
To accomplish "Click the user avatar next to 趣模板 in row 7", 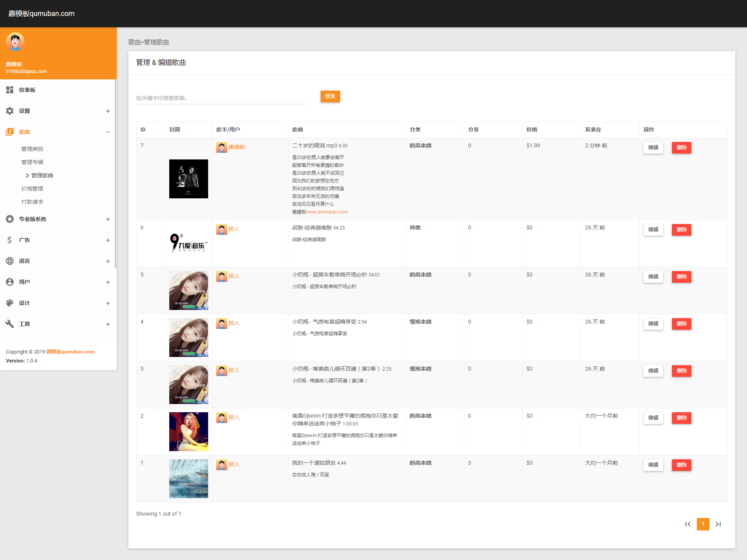I will click(x=221, y=147).
